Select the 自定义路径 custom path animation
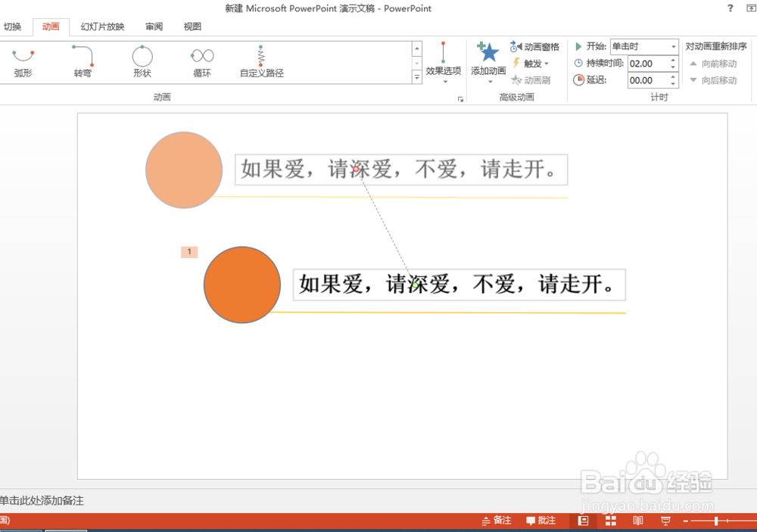 point(262,63)
